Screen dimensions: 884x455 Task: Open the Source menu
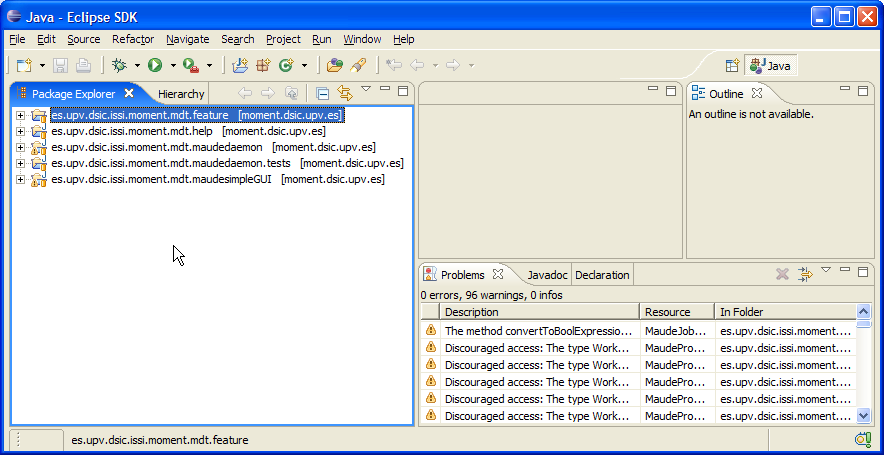[x=83, y=39]
